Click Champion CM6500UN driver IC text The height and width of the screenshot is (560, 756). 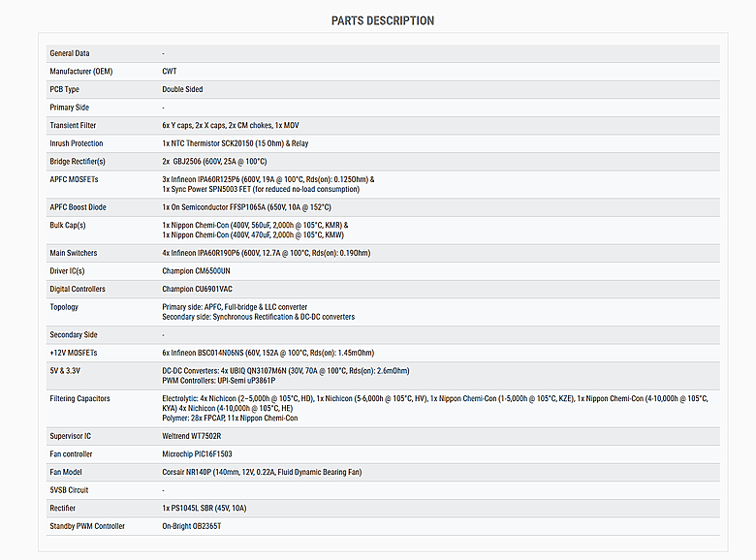(x=196, y=271)
